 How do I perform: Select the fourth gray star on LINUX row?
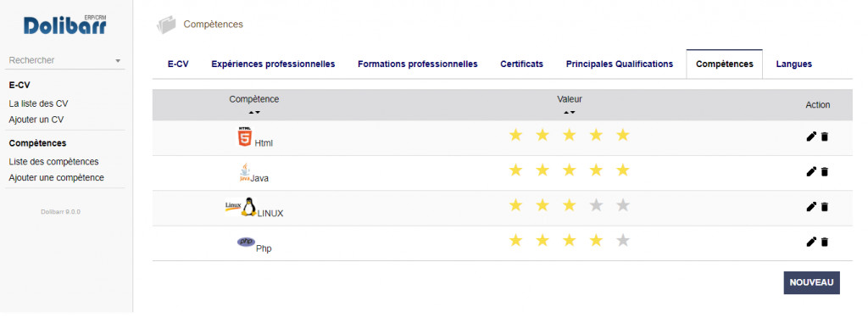click(x=596, y=205)
